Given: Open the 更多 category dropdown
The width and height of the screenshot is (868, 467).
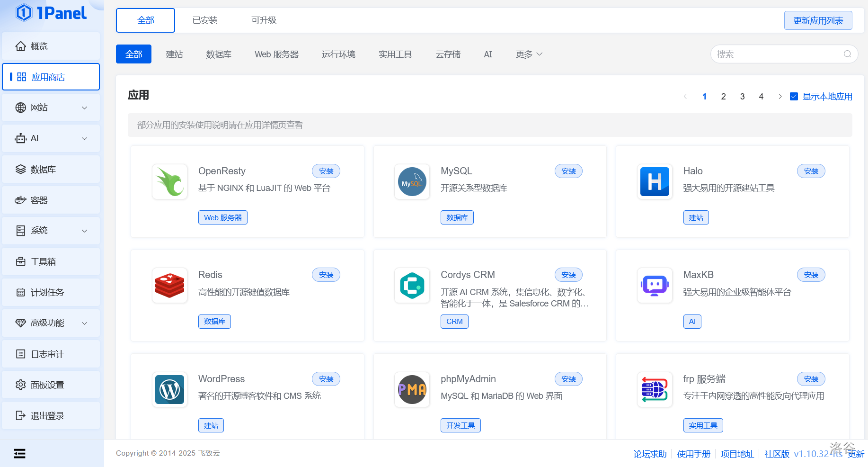Looking at the screenshot, I should pos(529,54).
